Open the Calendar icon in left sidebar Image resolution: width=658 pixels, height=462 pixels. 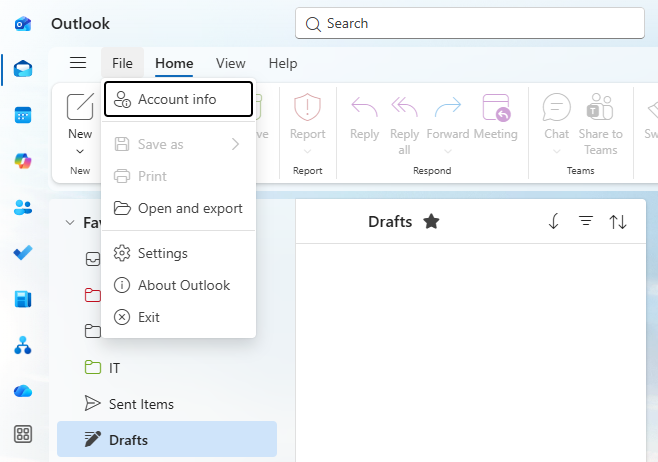click(x=23, y=115)
